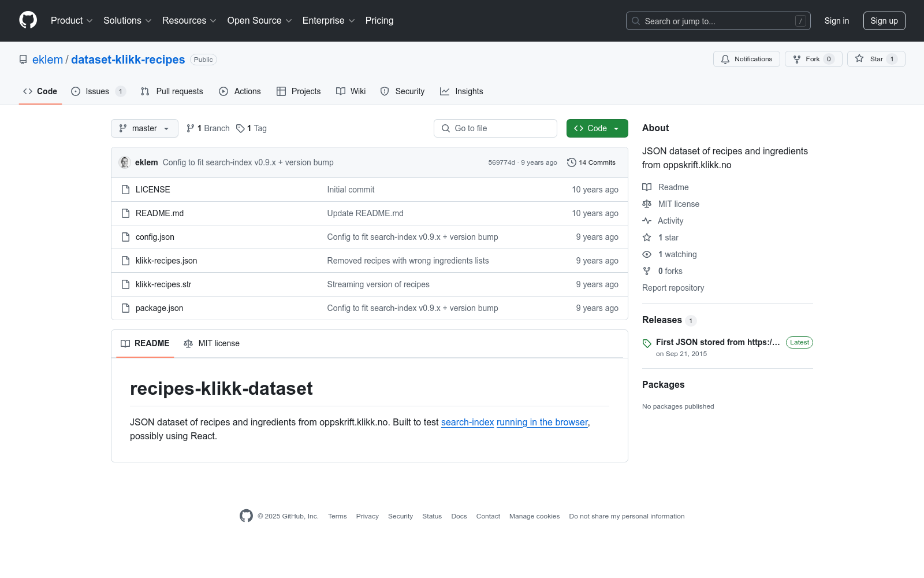Switch to the Projects tab
This screenshot has height=578, width=924.
click(299, 91)
